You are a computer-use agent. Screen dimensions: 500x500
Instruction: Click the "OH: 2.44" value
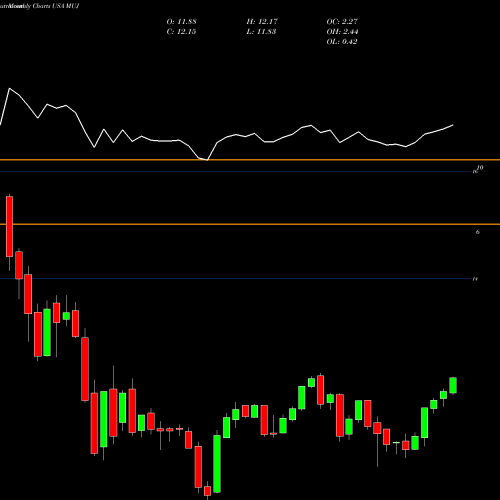tap(342, 32)
